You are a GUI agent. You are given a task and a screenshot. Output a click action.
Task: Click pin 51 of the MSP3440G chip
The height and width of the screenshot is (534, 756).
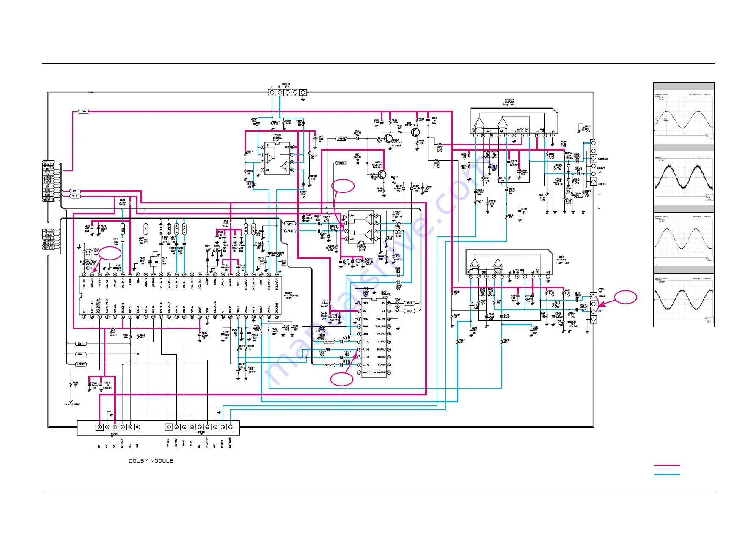(x=92, y=274)
